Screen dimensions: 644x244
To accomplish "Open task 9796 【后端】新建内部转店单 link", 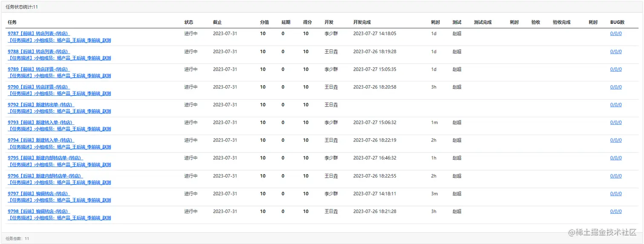I will 45,176.
